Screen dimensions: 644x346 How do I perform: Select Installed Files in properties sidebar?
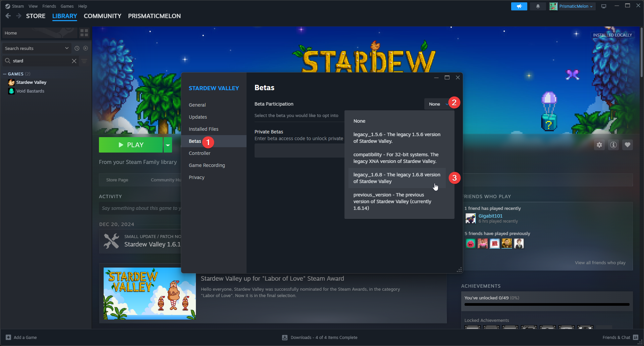click(214, 129)
